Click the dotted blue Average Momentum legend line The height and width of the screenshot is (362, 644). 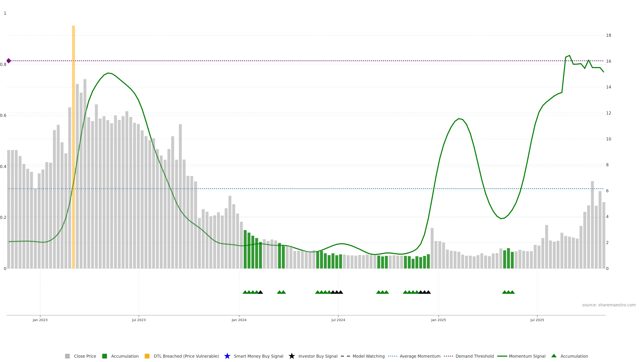point(392,356)
